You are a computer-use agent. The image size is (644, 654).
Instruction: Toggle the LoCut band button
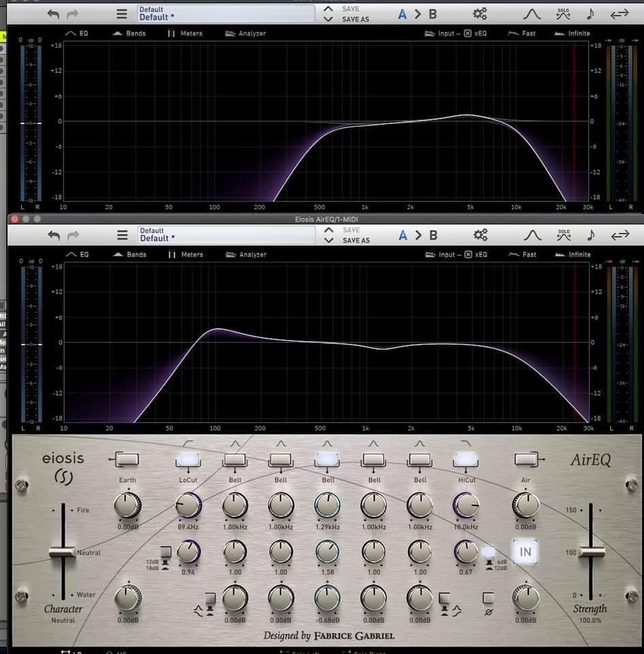pyautogui.click(x=188, y=459)
